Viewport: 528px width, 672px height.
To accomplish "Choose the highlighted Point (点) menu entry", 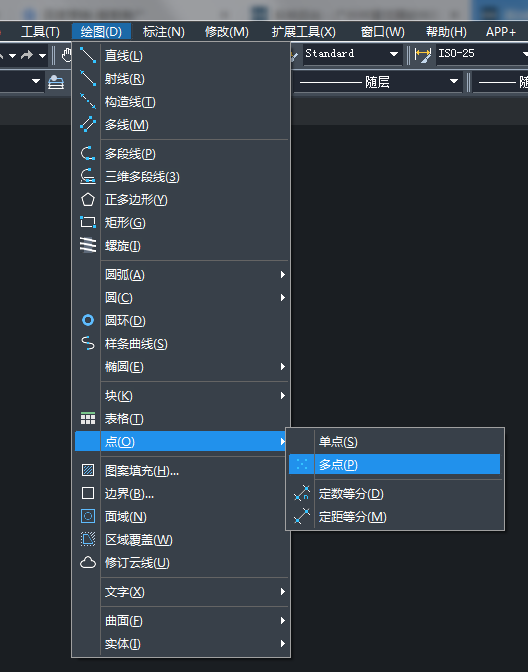I will [180, 441].
